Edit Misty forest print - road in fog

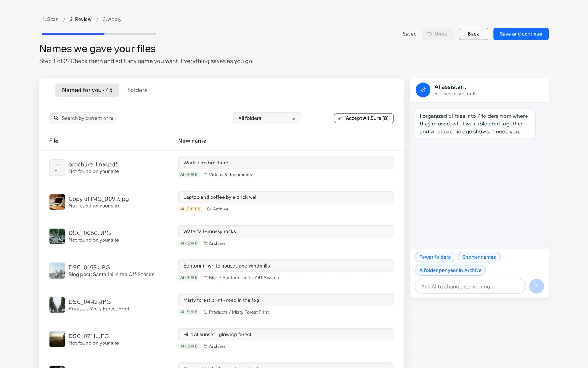[x=286, y=300]
